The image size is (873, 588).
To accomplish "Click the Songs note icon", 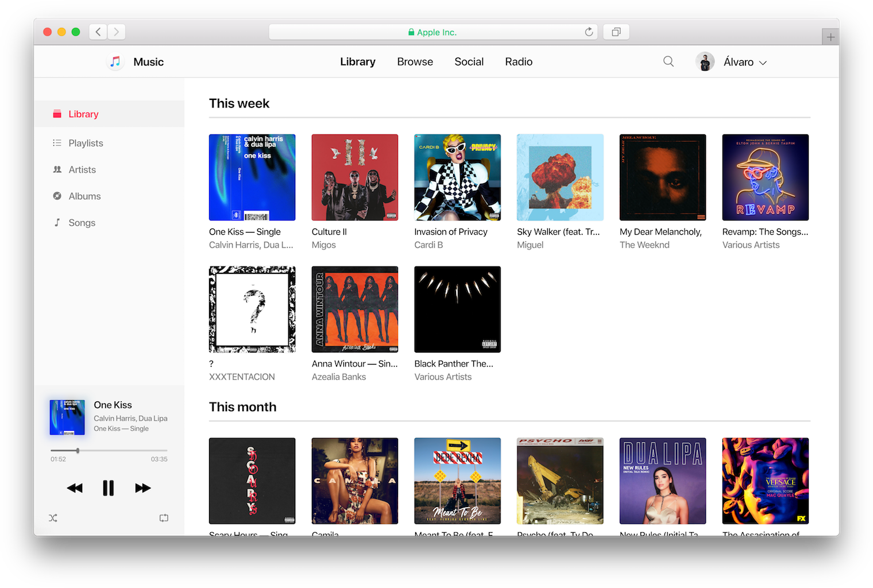I will 57,222.
